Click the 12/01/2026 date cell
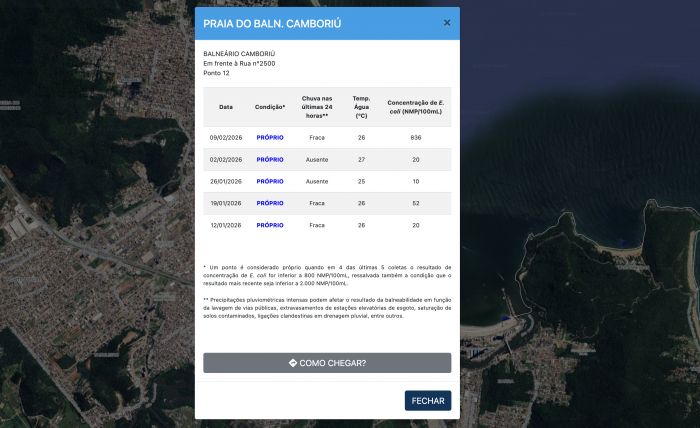The width and height of the screenshot is (700, 428). (226, 225)
